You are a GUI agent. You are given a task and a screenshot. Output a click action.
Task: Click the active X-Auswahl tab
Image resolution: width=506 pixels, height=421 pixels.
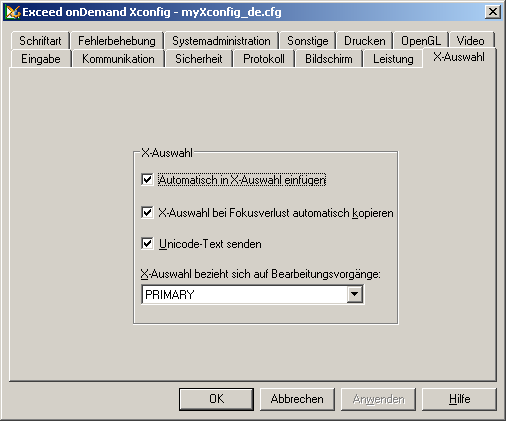[x=459, y=57]
